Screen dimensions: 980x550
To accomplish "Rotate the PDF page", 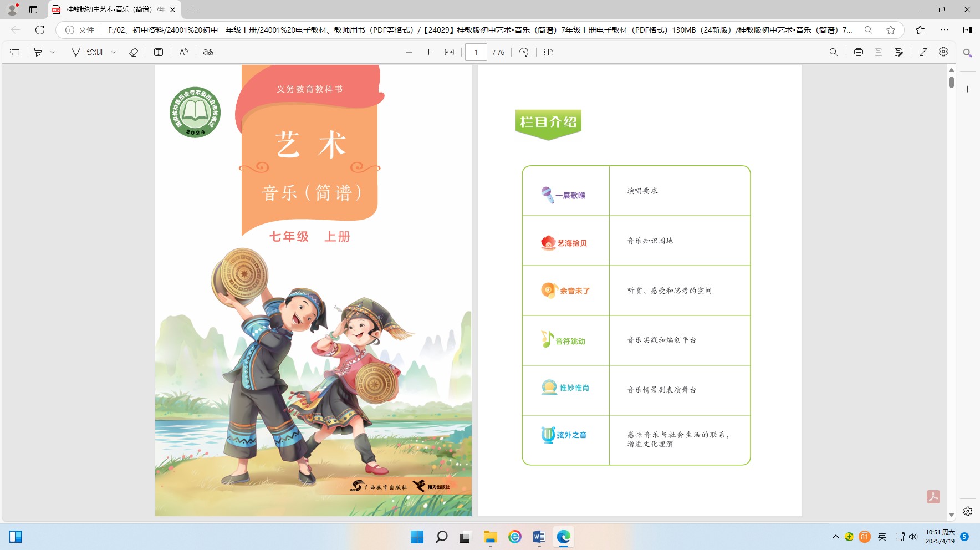I will pos(524,52).
